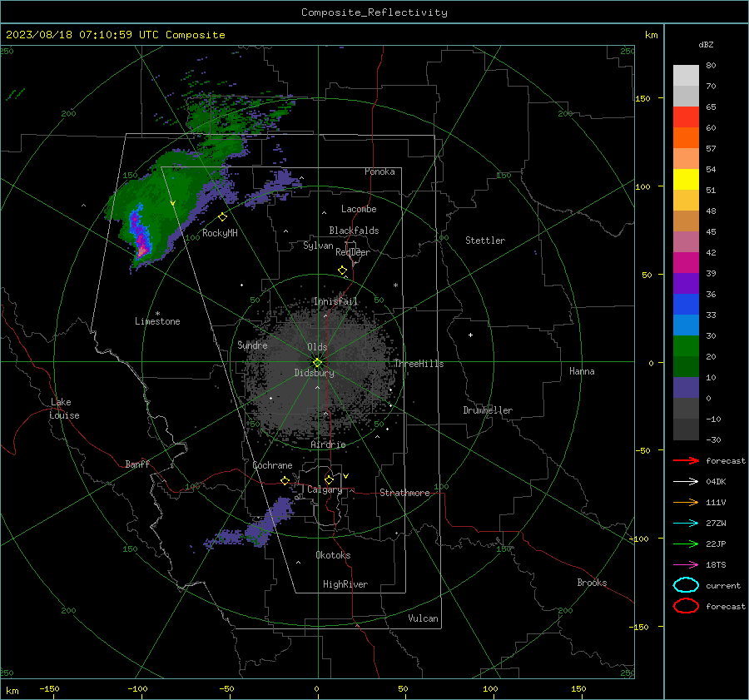Viewport: 749px width, 700px height.
Task: Click the Innisfail city label
Action: click(x=335, y=301)
